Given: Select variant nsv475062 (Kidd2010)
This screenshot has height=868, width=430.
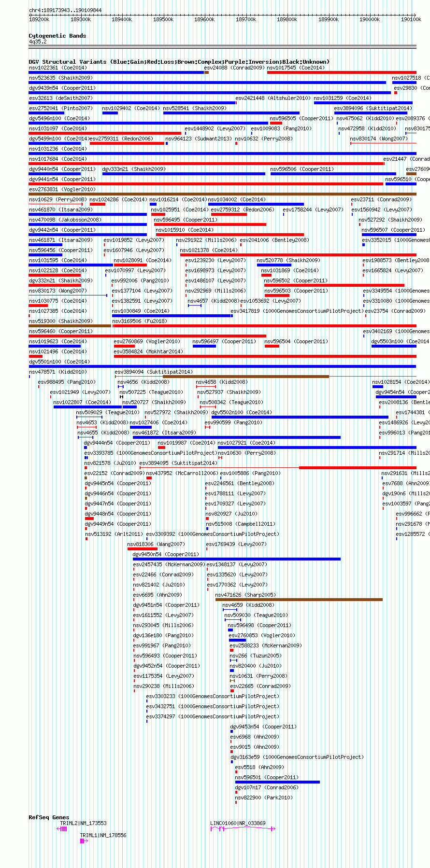Looking at the screenshot, I should [x=365, y=118].
